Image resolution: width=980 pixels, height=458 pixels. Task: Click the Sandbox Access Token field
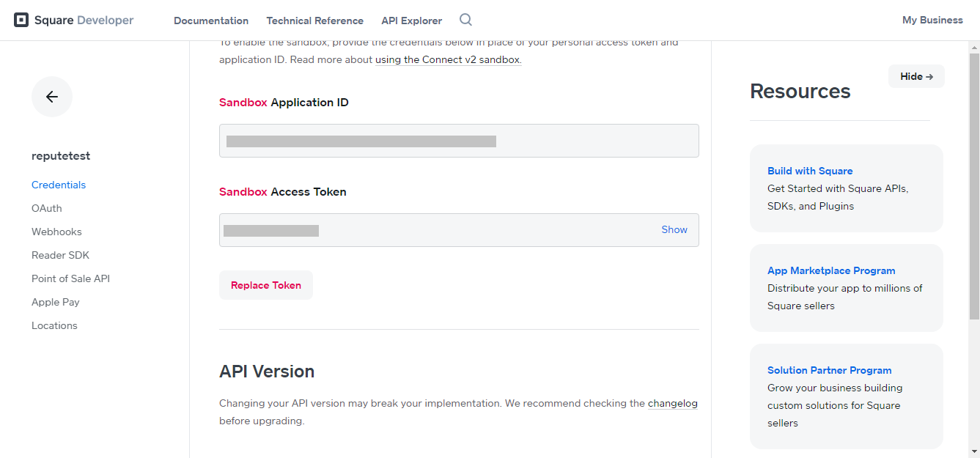[x=459, y=230]
